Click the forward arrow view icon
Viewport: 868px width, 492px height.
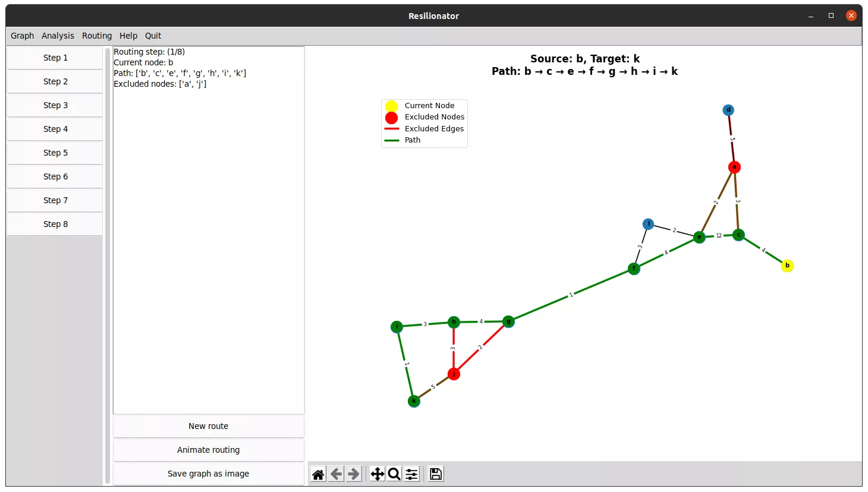click(354, 474)
